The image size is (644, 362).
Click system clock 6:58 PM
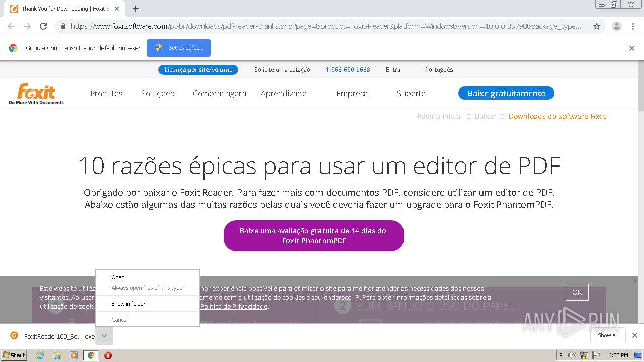tap(618, 355)
